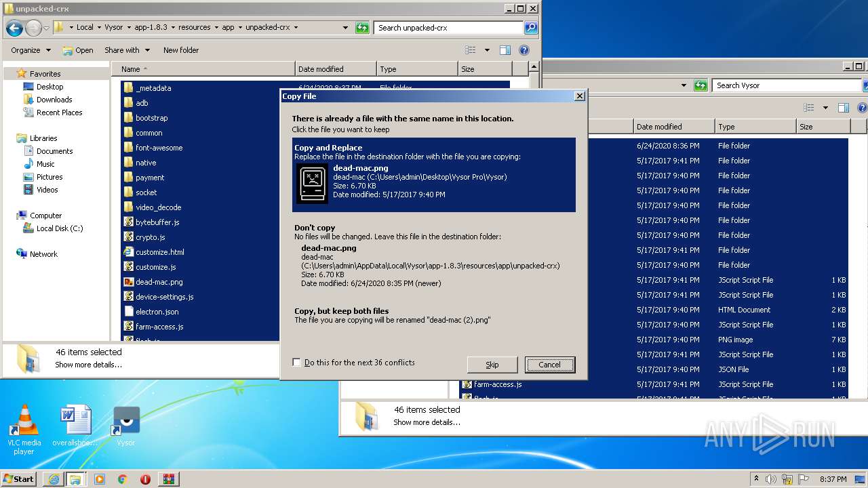Click New folder button
This screenshot has width=868, height=488.
181,50
